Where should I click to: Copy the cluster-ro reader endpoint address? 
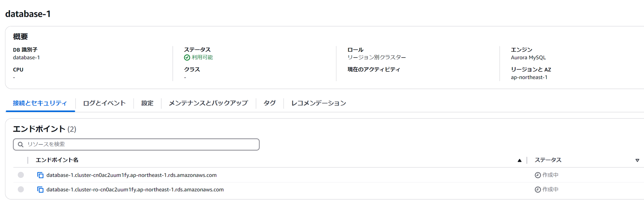tap(40, 190)
